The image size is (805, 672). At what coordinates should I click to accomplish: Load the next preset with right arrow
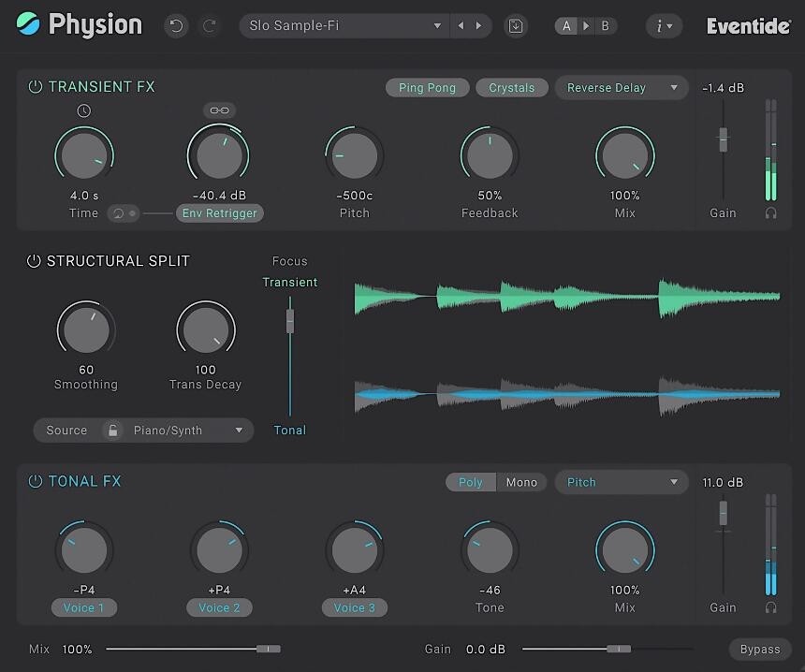[x=479, y=25]
